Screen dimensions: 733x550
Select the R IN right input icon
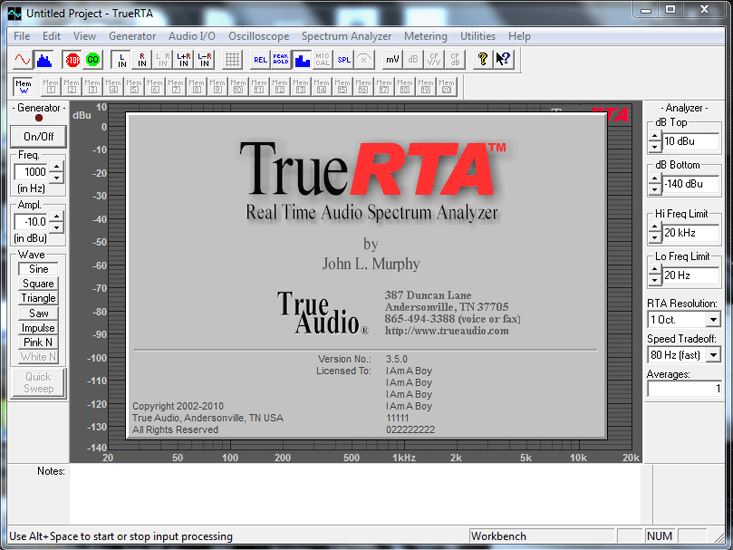(x=142, y=60)
